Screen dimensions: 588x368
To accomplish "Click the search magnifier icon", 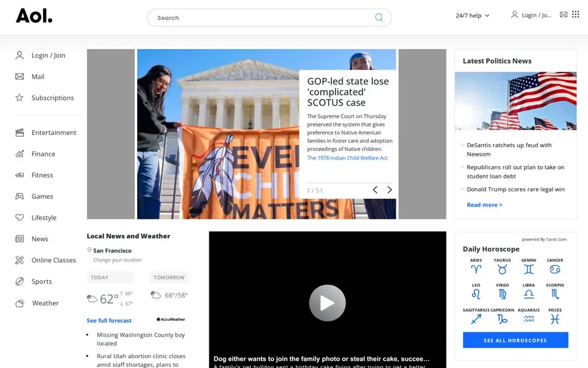I will 379,18.
